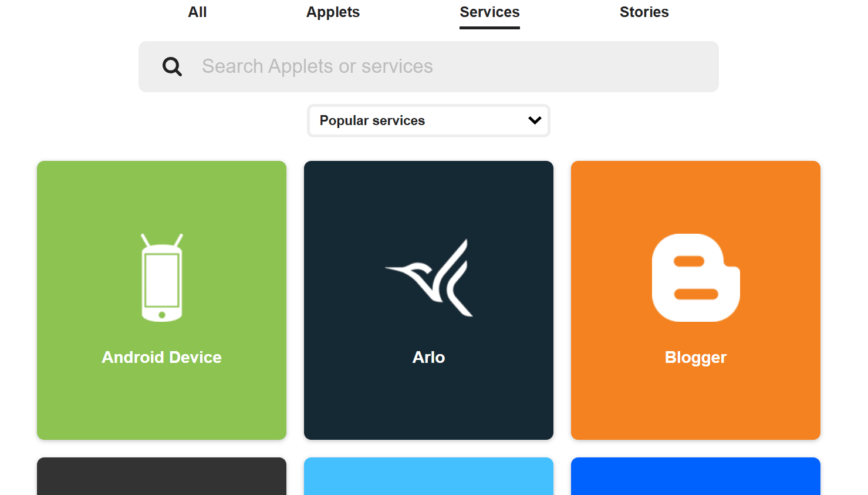Click the white Blogger logo icon

tap(695, 278)
